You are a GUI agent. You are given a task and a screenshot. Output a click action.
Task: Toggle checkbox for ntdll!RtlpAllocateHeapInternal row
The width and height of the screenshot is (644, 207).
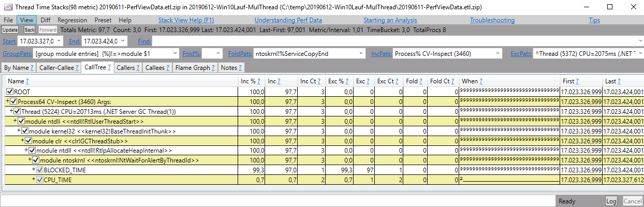33,150
